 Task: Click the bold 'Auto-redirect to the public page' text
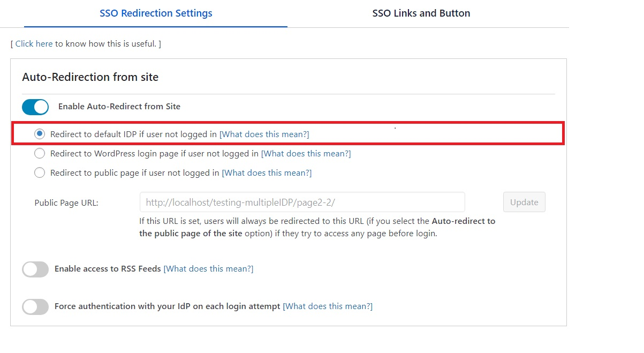coord(463,221)
